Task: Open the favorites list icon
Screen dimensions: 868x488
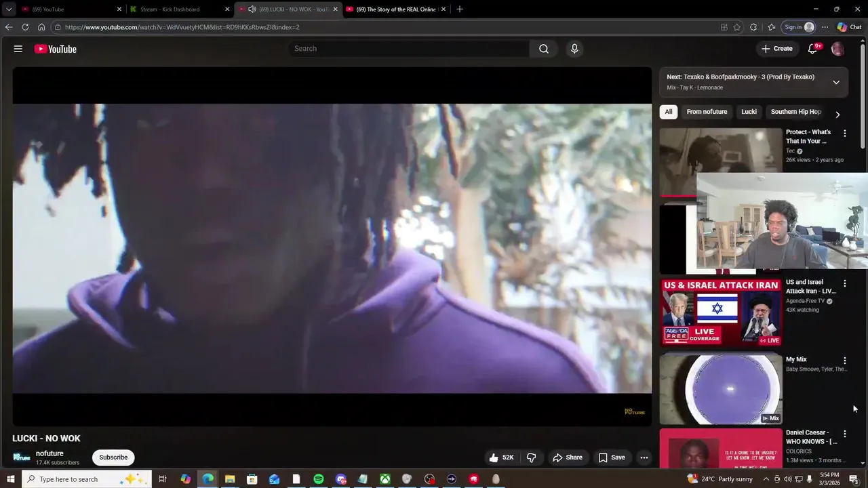Action: [x=772, y=27]
